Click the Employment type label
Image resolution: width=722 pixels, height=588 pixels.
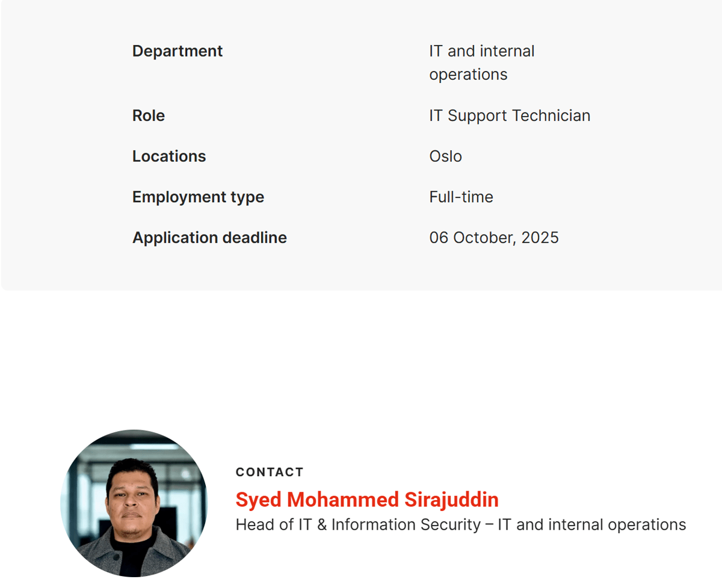[198, 197]
